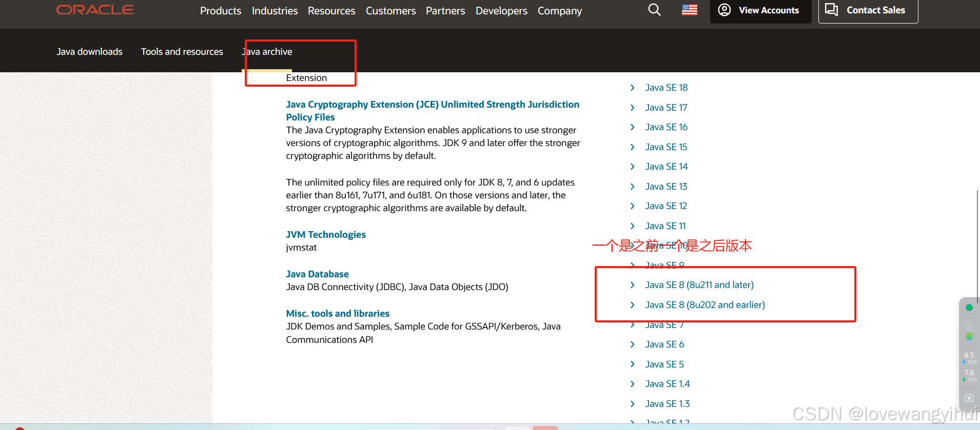The image size is (980, 430).
Task: Click the Contact Sales button
Action: point(868,11)
